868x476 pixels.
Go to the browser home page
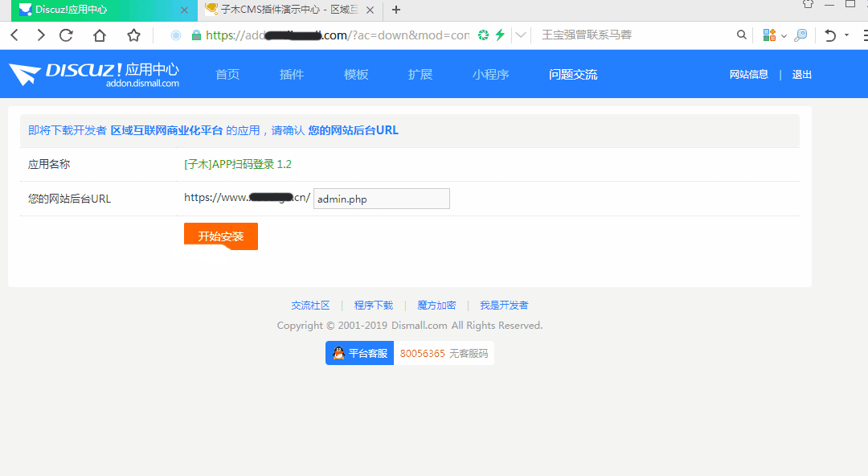tap(100, 35)
